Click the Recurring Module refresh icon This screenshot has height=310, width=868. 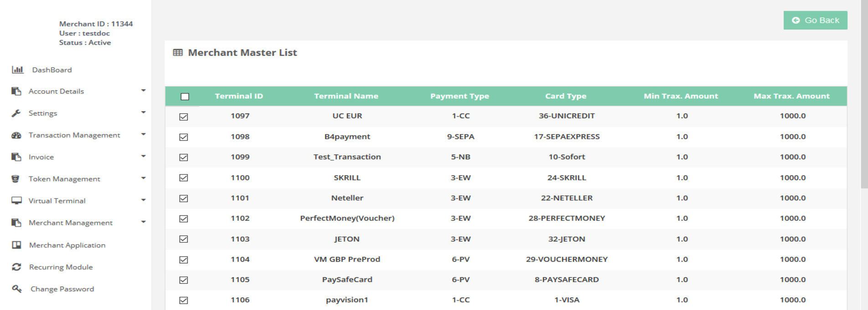tap(16, 267)
